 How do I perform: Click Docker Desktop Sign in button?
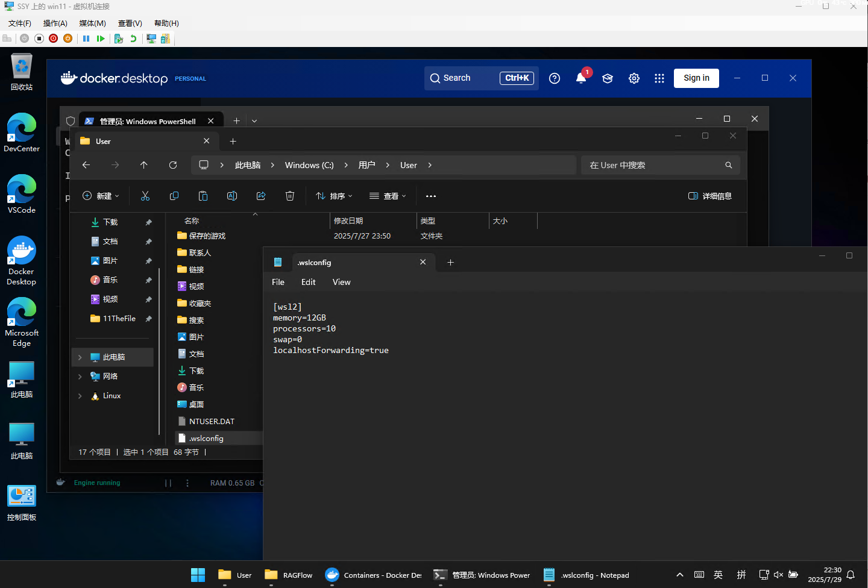[x=696, y=78]
